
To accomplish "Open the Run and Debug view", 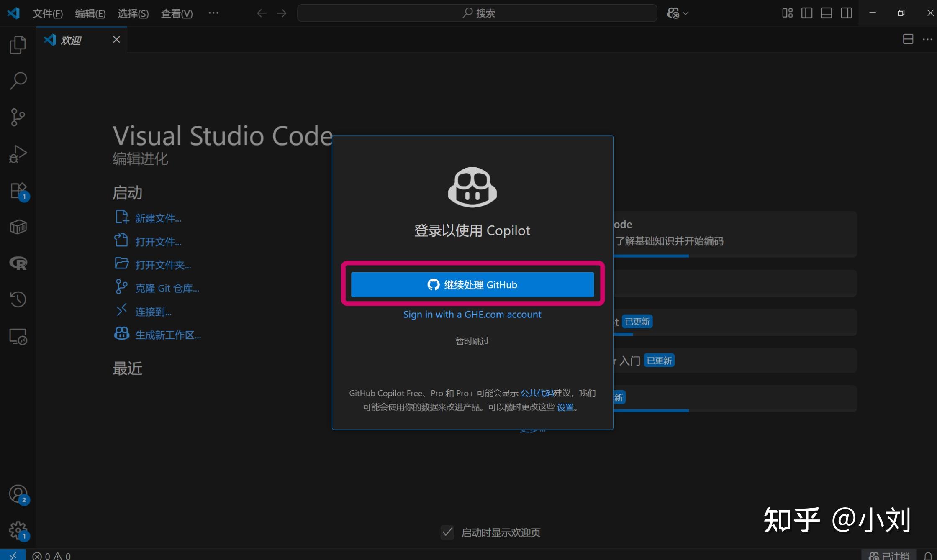I will click(18, 153).
